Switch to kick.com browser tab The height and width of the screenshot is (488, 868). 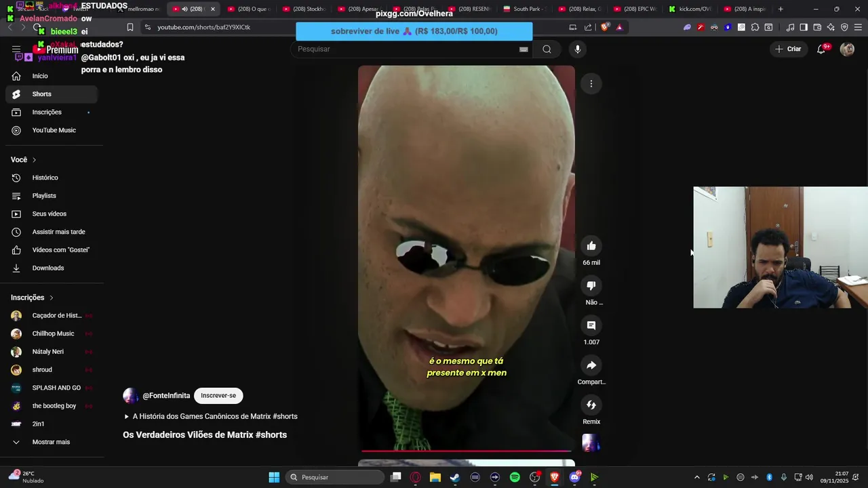tap(690, 9)
